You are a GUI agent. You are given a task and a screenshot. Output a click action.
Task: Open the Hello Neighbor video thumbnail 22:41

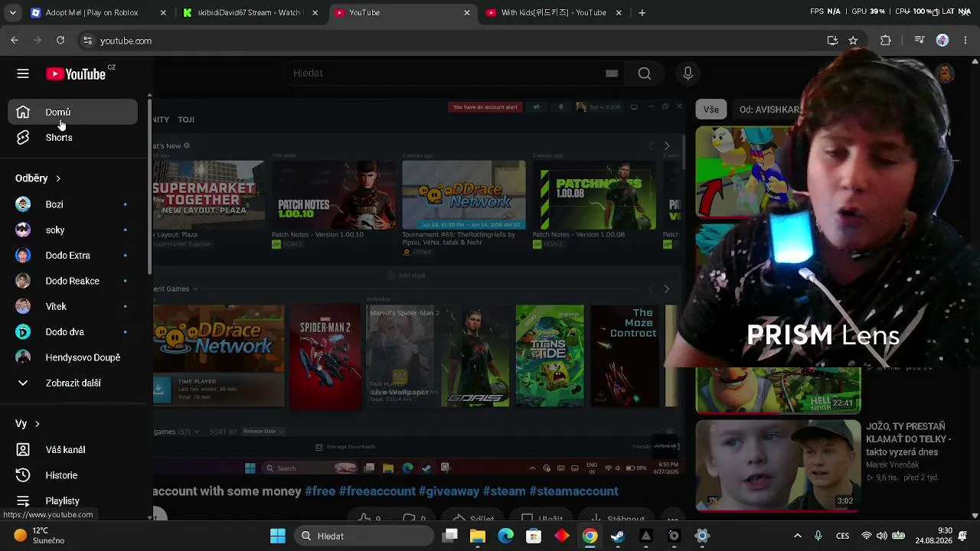[x=778, y=390]
